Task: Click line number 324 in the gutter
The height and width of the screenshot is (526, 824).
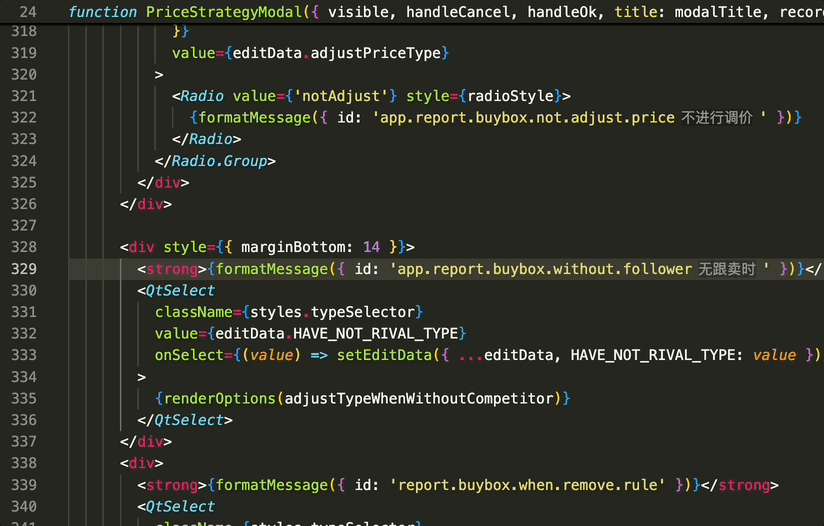Action: [24, 161]
